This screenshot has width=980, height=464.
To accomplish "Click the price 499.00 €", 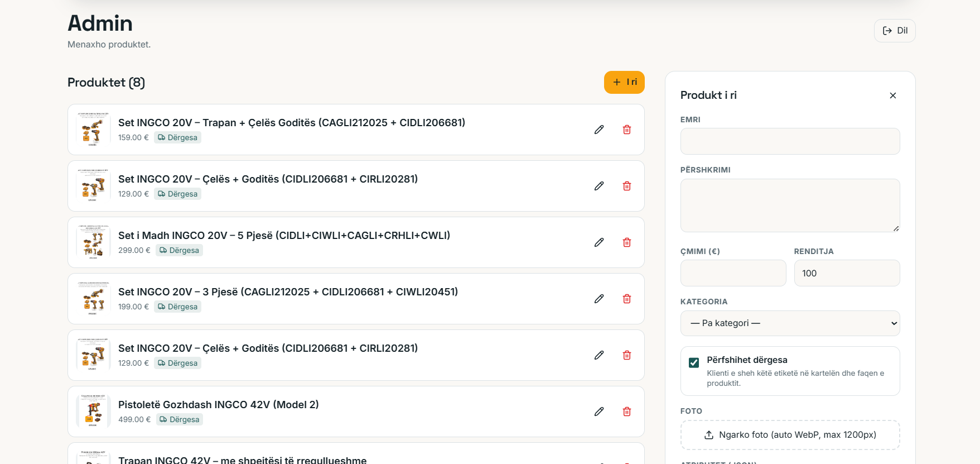I will (134, 419).
